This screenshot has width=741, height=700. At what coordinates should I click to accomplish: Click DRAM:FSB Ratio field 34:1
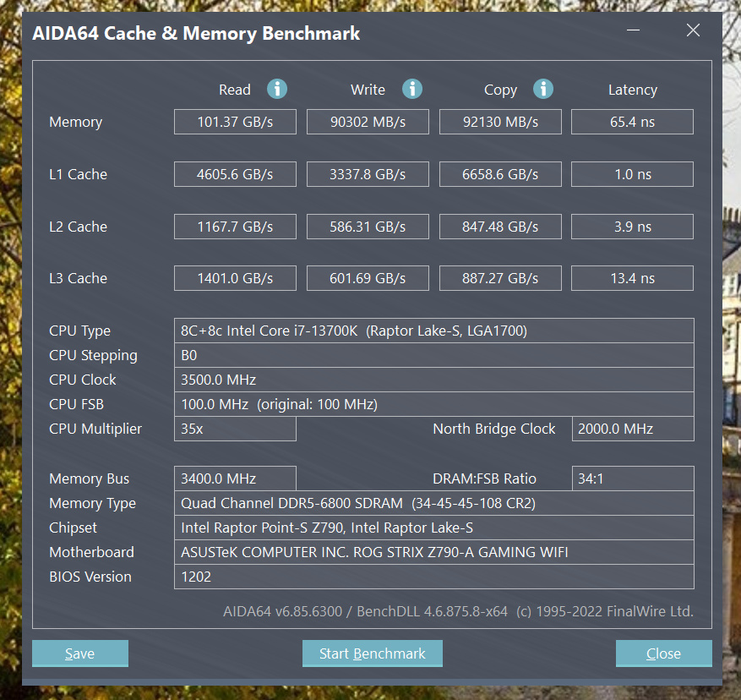[633, 479]
